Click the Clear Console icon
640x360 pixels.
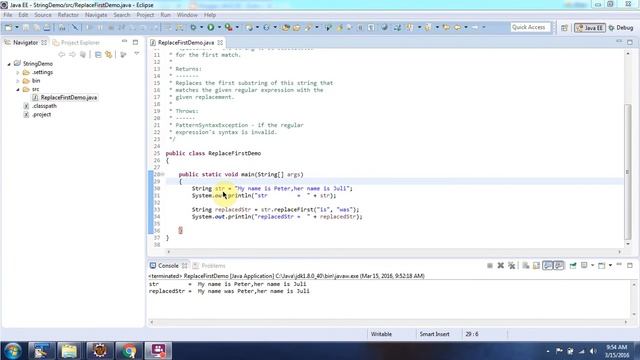pyautogui.click(x=526, y=266)
